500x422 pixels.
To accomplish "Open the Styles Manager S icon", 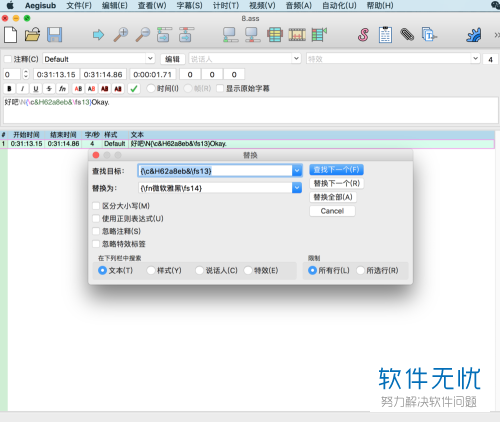I will (x=363, y=35).
